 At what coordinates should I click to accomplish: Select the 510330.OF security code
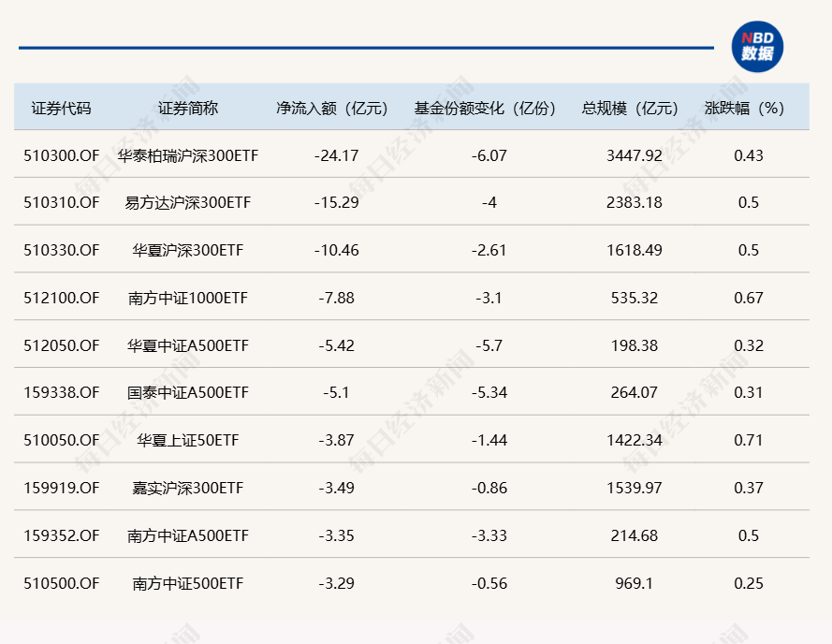coord(62,251)
